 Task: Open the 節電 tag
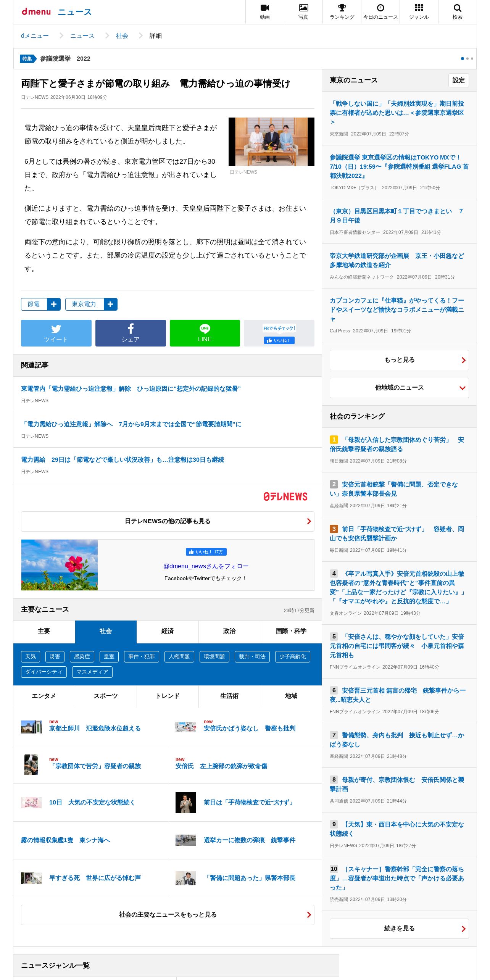[x=34, y=304]
